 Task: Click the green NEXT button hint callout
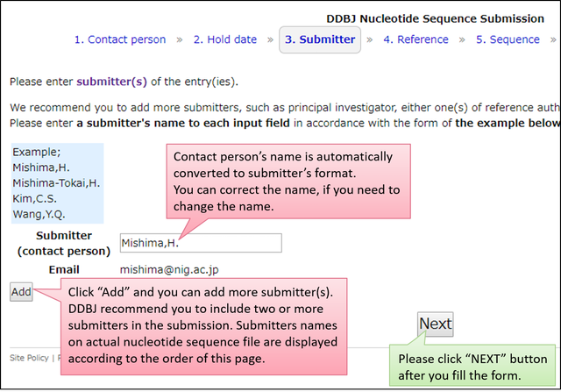point(472,365)
